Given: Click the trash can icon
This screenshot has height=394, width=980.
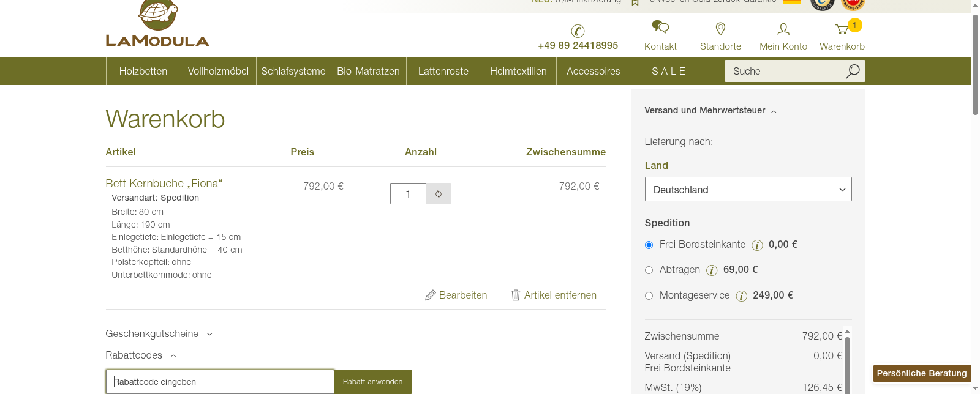Looking at the screenshot, I should point(516,295).
